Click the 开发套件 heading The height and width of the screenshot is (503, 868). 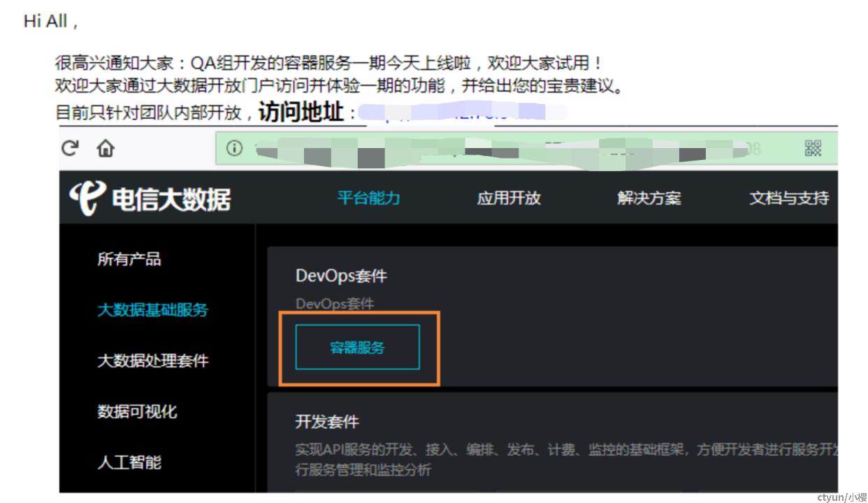[327, 422]
